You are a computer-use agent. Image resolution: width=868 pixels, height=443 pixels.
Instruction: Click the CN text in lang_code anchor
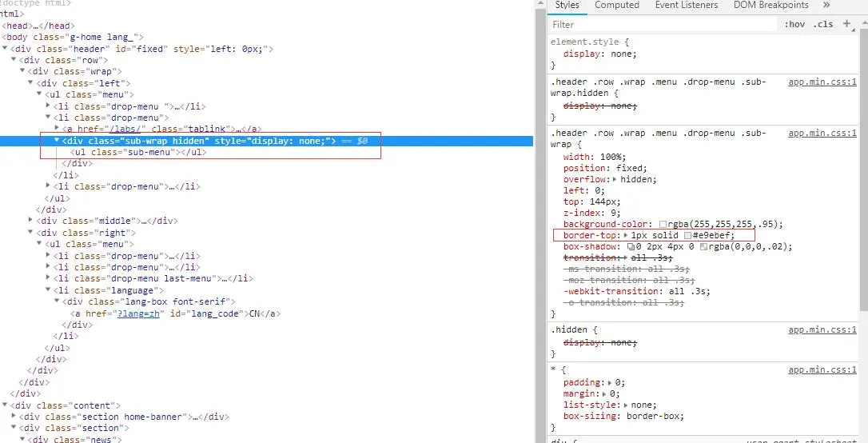[x=255, y=313]
